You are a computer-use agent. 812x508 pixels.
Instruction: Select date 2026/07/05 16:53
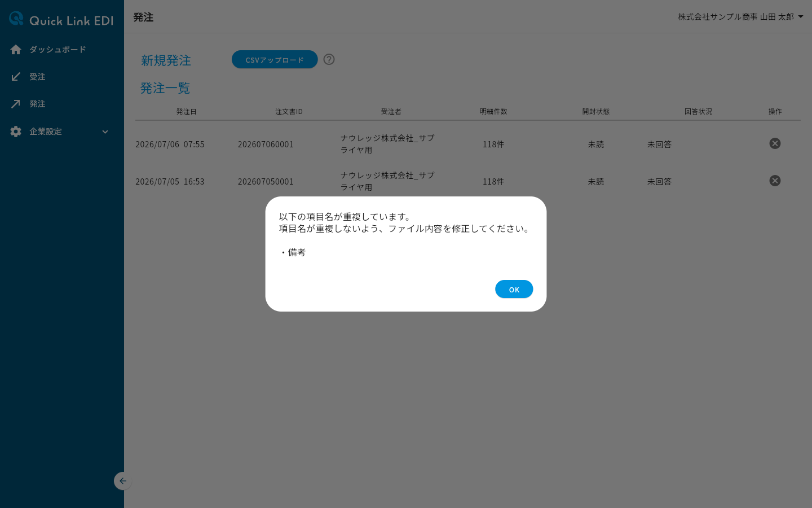[x=170, y=182]
